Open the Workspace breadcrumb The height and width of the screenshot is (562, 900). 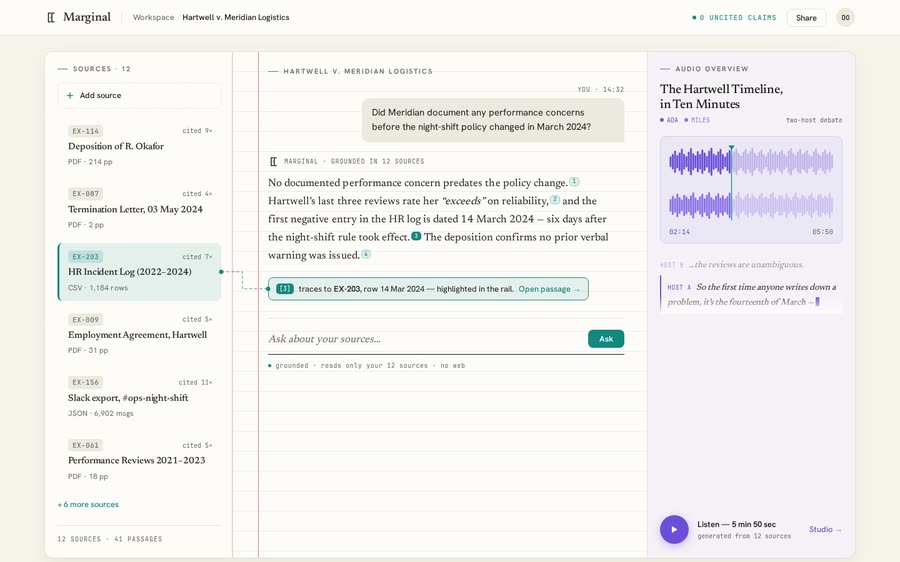pyautogui.click(x=153, y=17)
